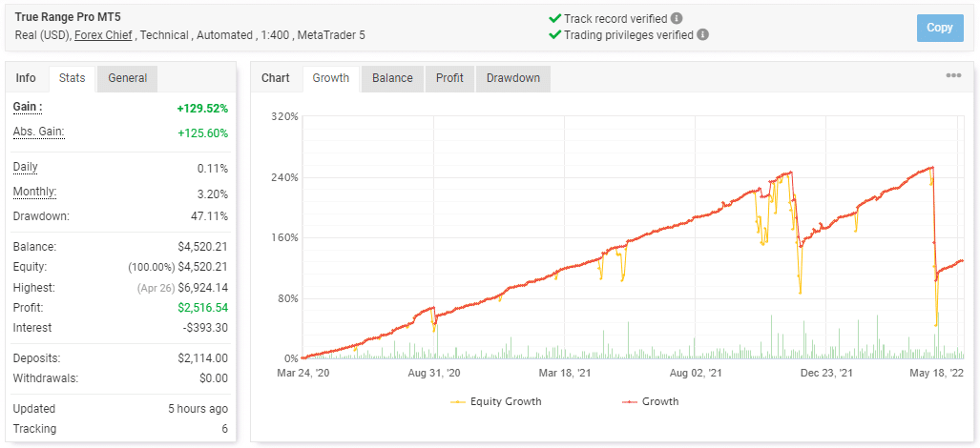Click the Track record verified green checkmark
This screenshot has width=980, height=448.
click(x=554, y=18)
